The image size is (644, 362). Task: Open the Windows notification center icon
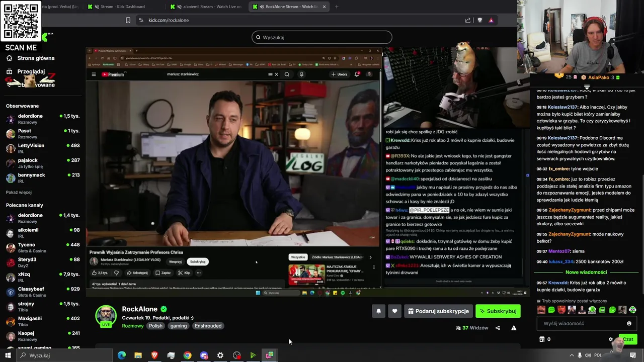[633, 355]
